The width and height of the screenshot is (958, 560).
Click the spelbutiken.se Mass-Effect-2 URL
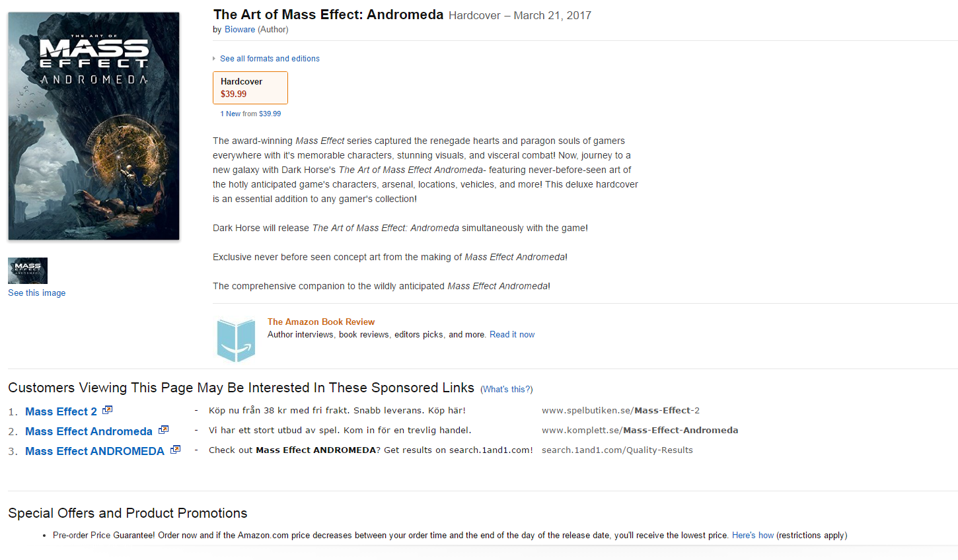tap(620, 410)
